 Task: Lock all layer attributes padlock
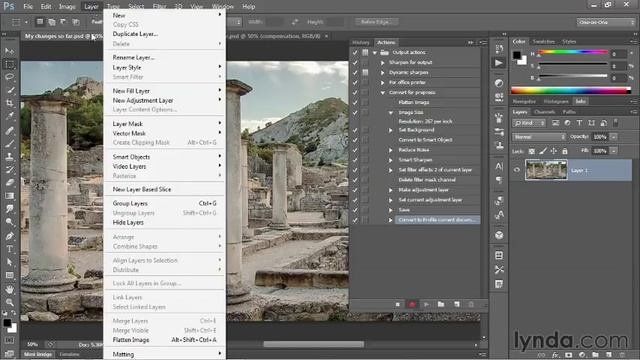tap(565, 151)
